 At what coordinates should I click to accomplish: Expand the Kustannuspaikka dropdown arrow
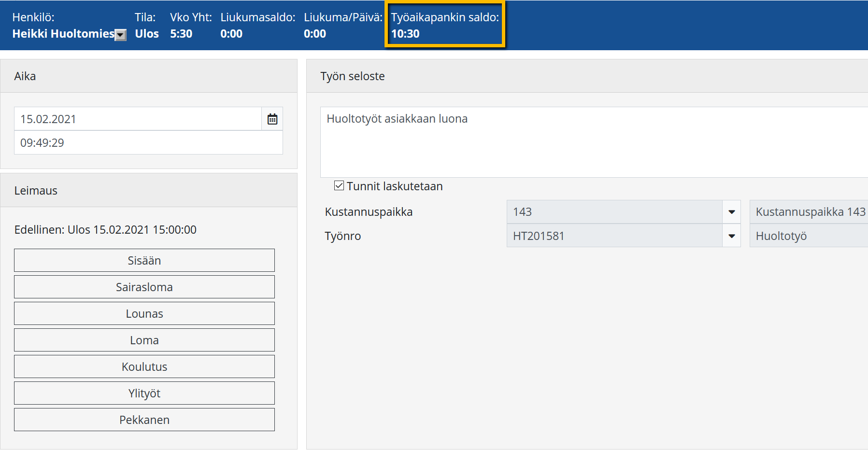pos(731,212)
